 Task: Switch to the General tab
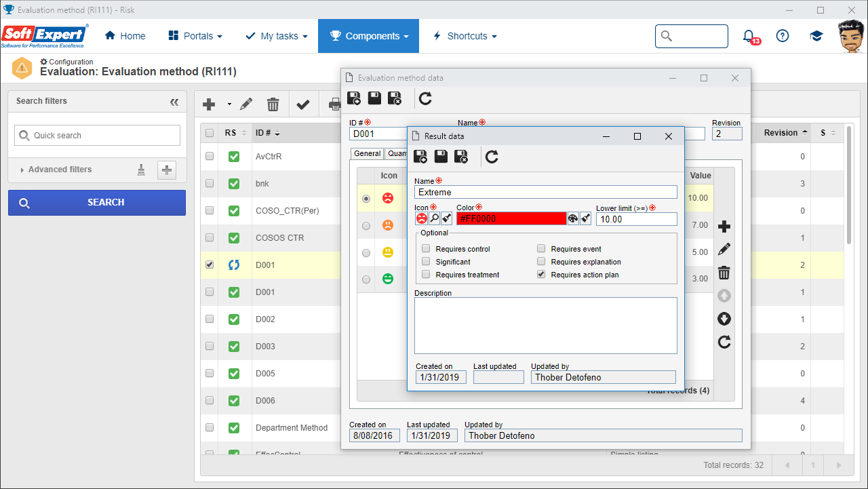point(367,154)
